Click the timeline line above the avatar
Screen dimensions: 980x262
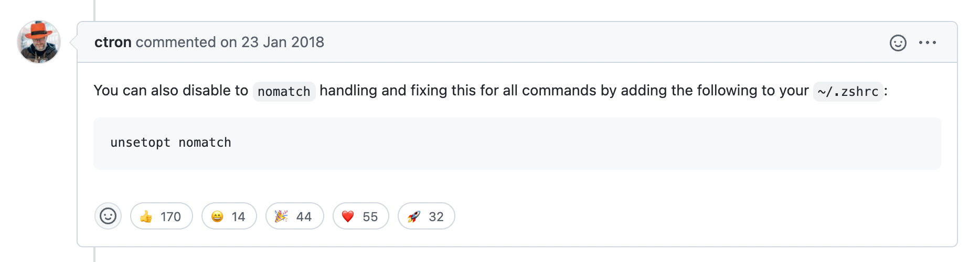tap(94, 10)
